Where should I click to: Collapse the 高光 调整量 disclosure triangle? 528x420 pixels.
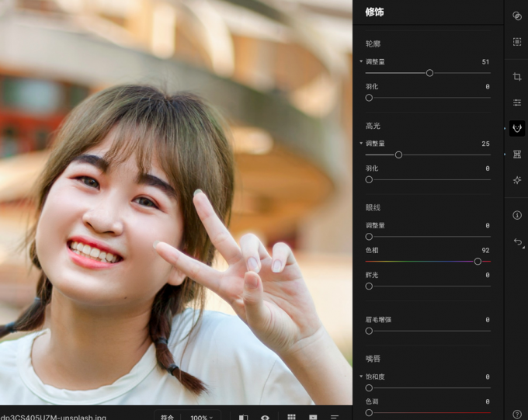click(x=361, y=144)
